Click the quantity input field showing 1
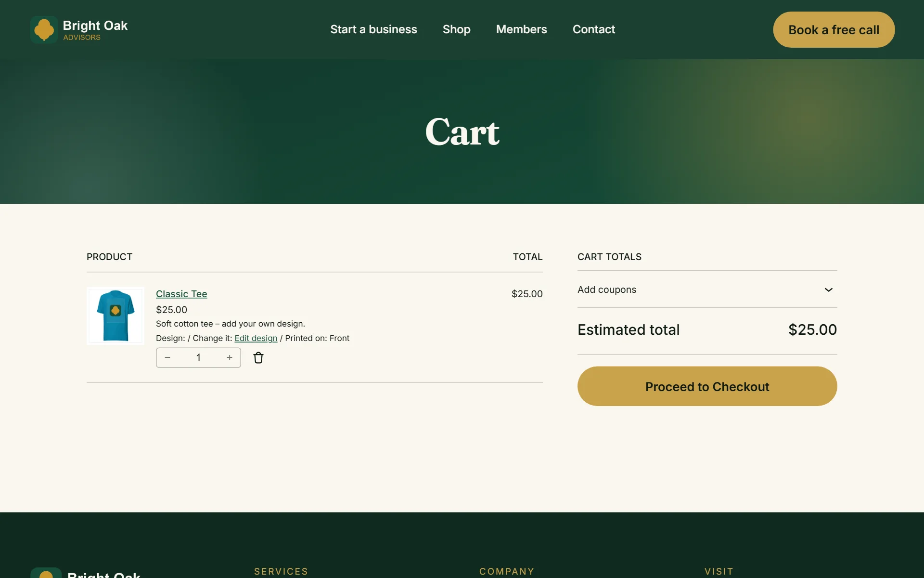Image resolution: width=924 pixels, height=578 pixels. point(198,357)
